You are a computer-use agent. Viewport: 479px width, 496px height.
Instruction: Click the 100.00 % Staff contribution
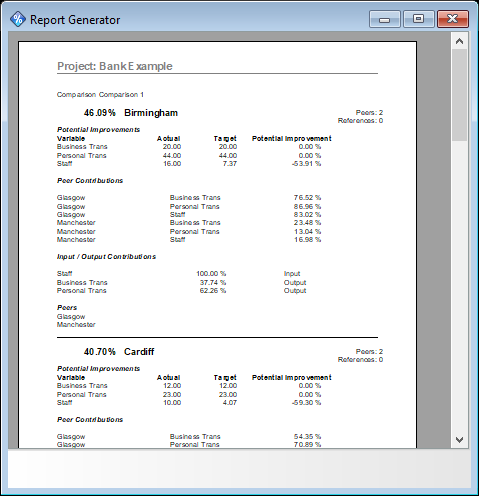[211, 274]
